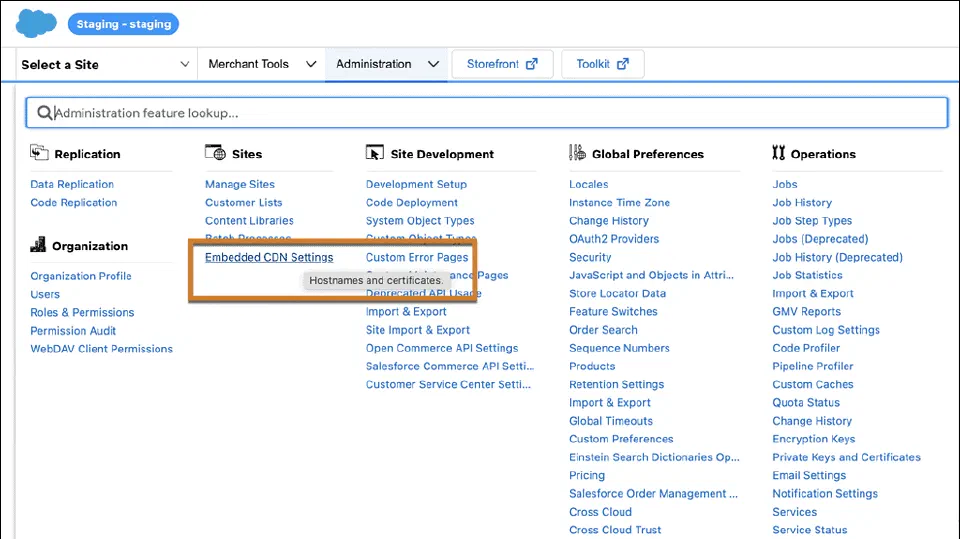Screen dimensions: 960x539
Task: Open Cross Cloud Trust
Action: [615, 530]
